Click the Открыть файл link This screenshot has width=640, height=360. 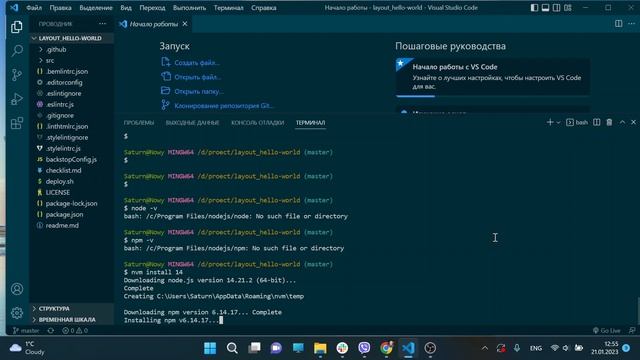tap(198, 77)
